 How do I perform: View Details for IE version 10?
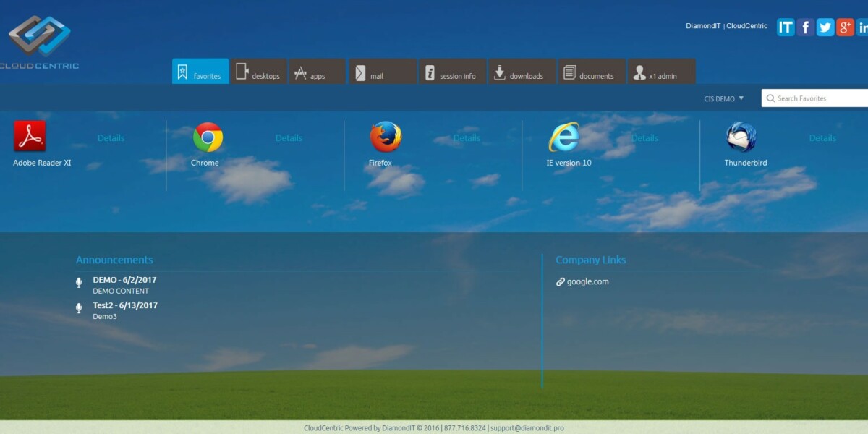[x=644, y=138]
